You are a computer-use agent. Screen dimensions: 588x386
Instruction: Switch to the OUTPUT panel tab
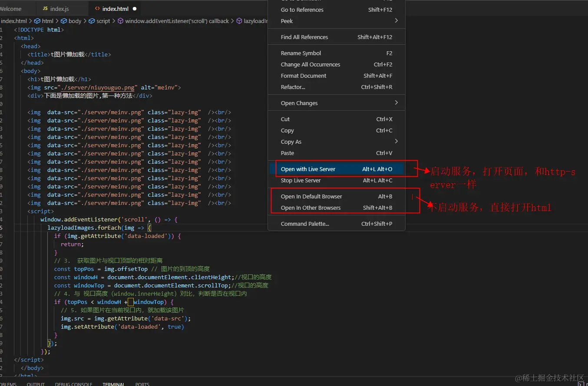[x=36, y=384]
